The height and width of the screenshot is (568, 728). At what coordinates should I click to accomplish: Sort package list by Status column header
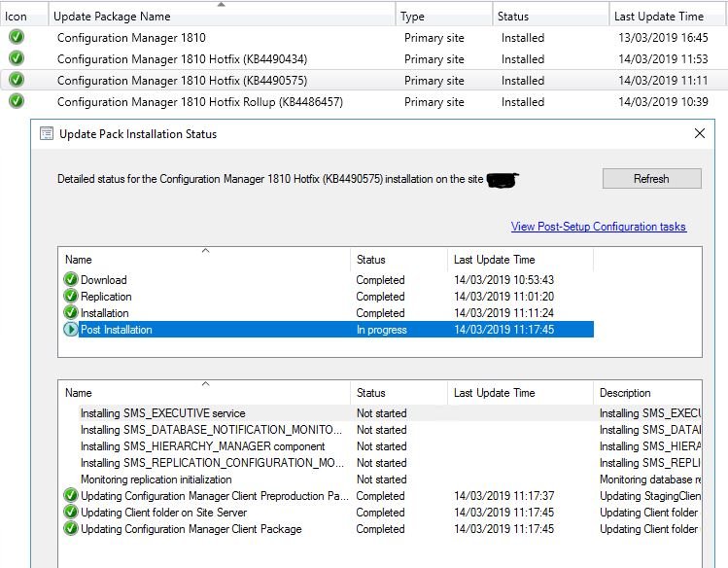coord(551,17)
